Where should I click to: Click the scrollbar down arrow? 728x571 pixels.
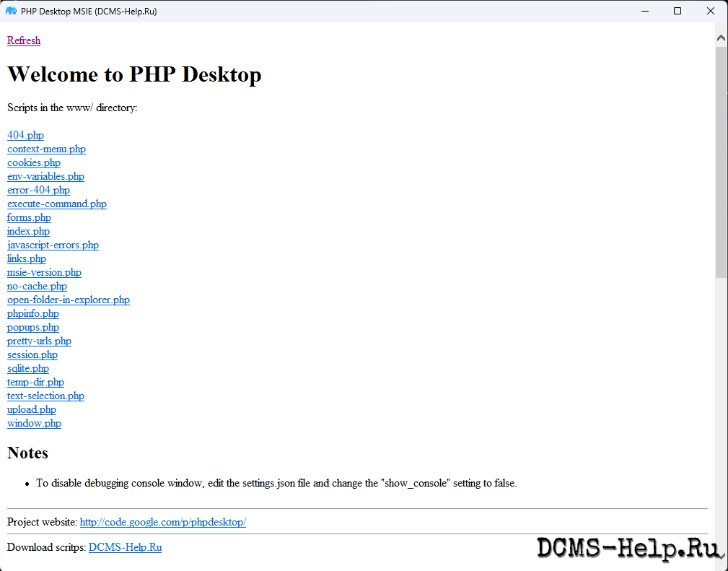pyautogui.click(x=719, y=555)
